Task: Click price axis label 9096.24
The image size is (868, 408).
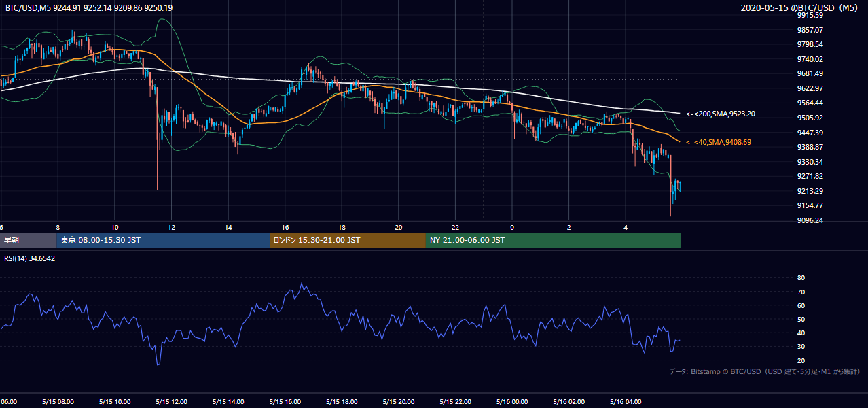Action: point(810,220)
